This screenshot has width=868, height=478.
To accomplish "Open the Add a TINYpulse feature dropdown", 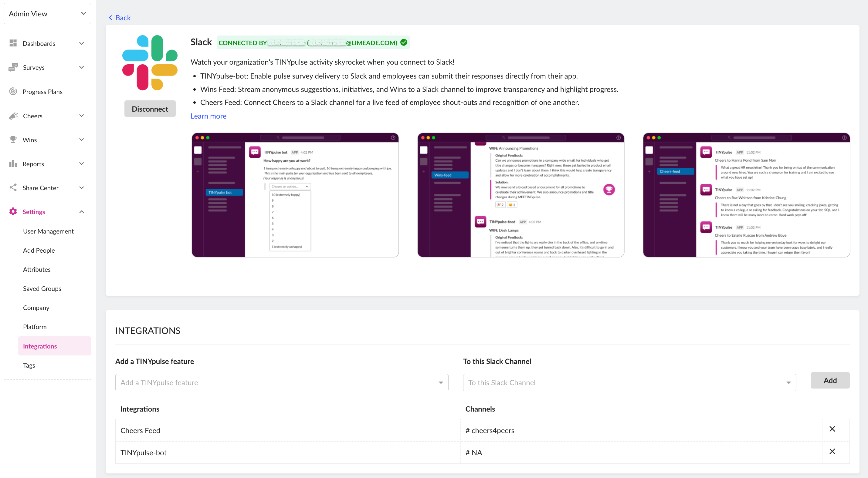I will tap(282, 383).
